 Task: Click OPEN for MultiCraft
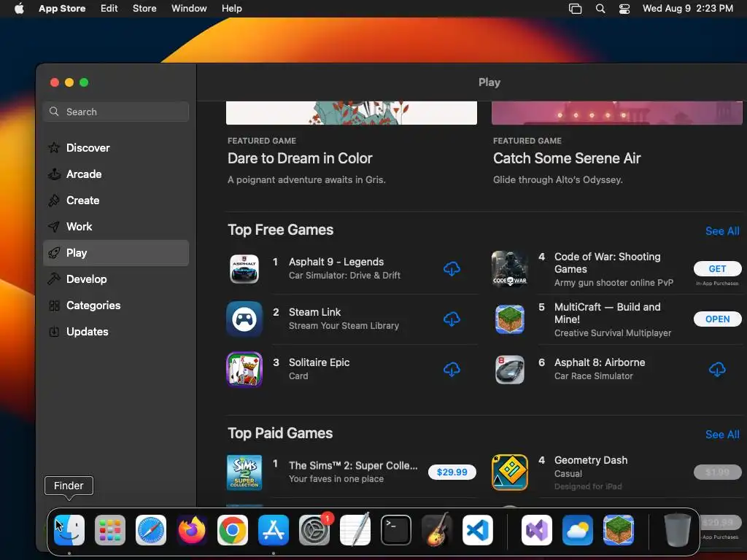pyautogui.click(x=718, y=319)
